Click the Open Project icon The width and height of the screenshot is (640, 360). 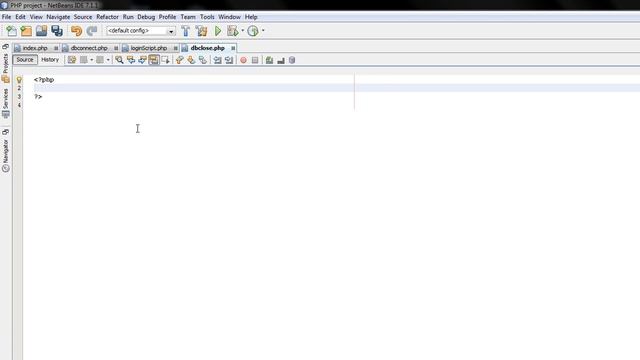pyautogui.click(x=41, y=31)
